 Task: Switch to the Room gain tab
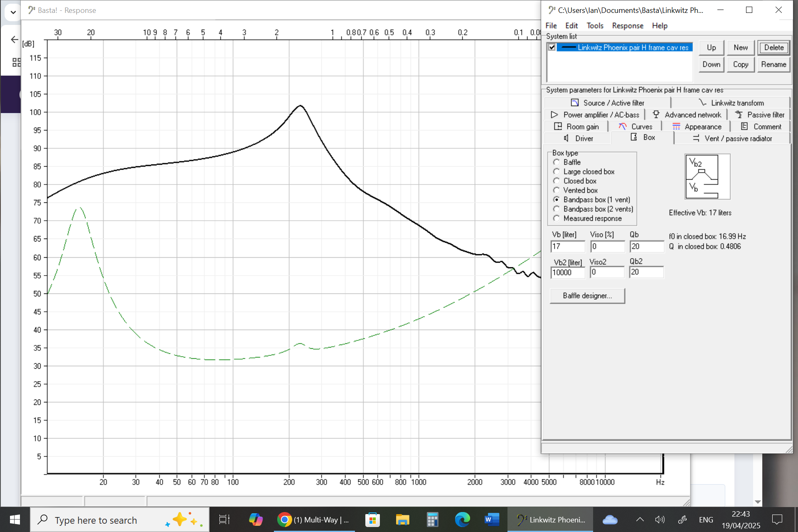click(576, 127)
